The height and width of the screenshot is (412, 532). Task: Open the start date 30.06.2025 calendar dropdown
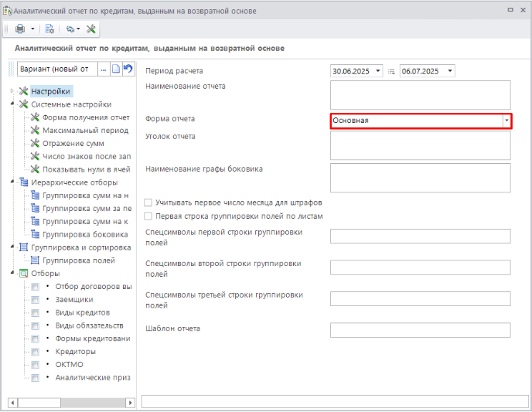tap(378, 71)
